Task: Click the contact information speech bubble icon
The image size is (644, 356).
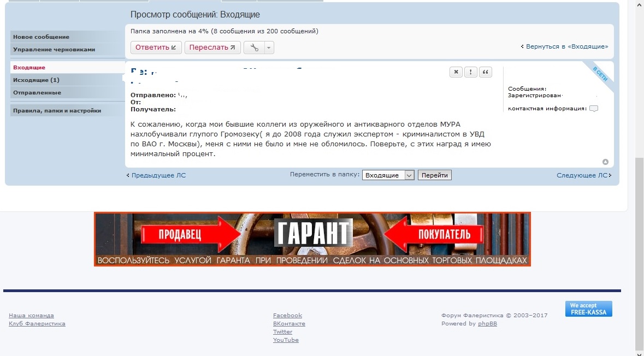Action: coord(594,109)
